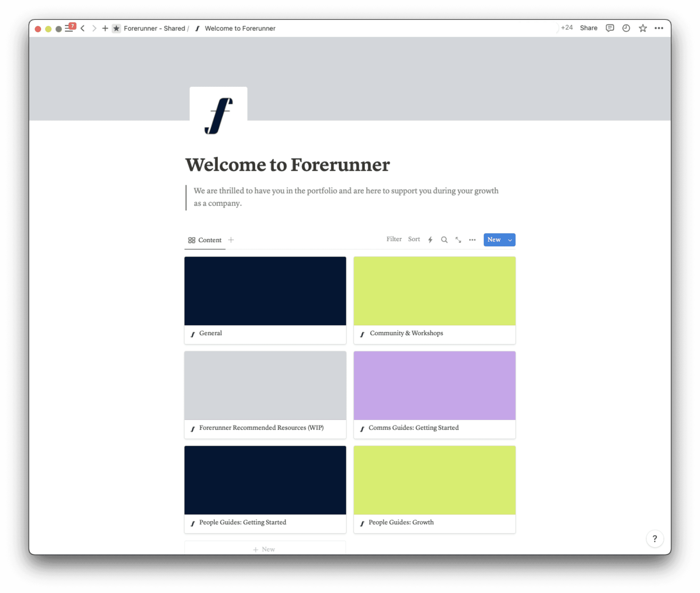Image resolution: width=700 pixels, height=593 pixels.
Task: Add new page with plus icon
Action: tap(105, 29)
